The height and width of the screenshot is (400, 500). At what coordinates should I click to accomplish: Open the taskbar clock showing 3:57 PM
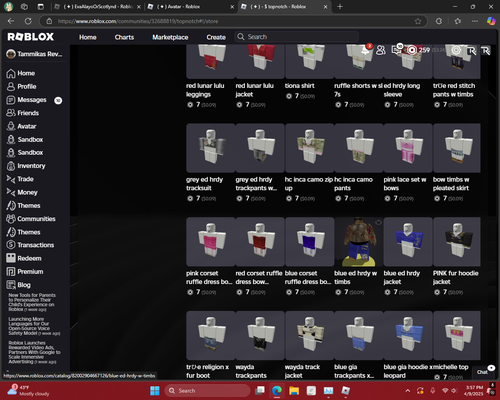[474, 390]
